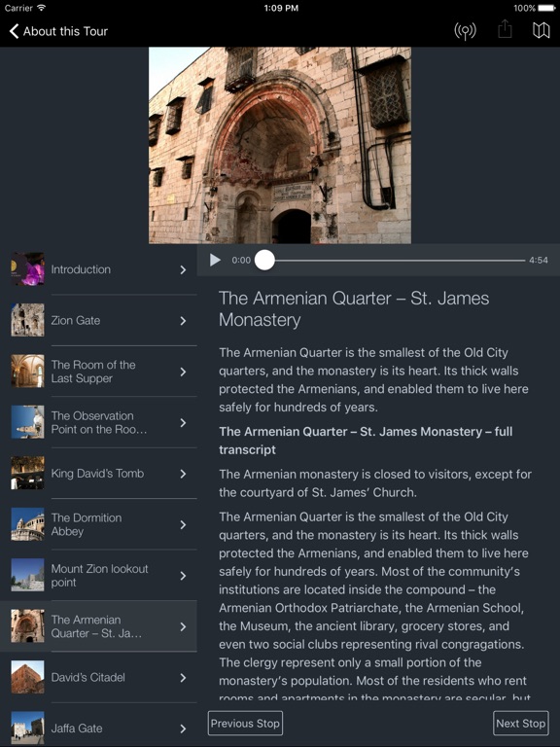560x747 pixels.
Task: Click the 0:00 elapsed time label
Action: tap(241, 260)
